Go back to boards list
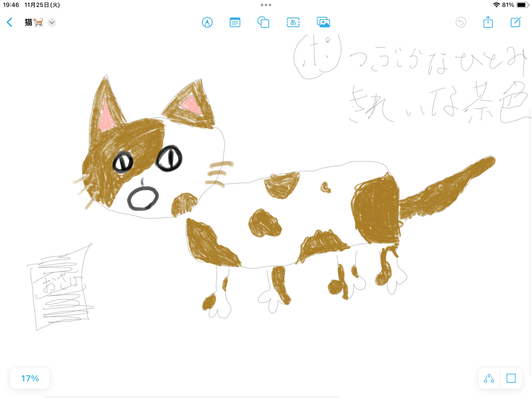 10,22
